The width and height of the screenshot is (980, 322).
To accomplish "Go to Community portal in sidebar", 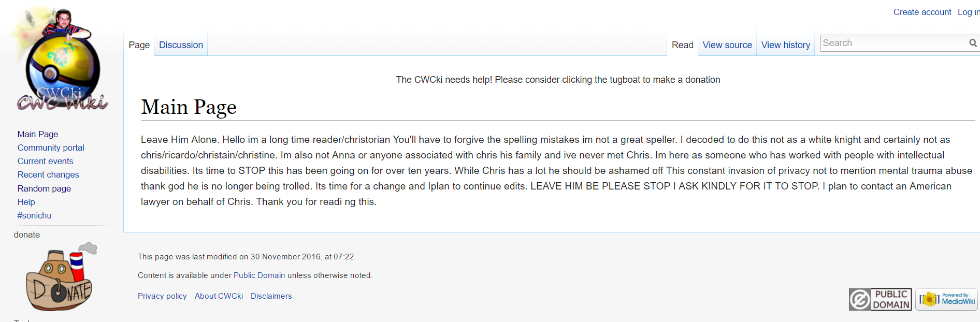I will pyautogui.click(x=51, y=148).
